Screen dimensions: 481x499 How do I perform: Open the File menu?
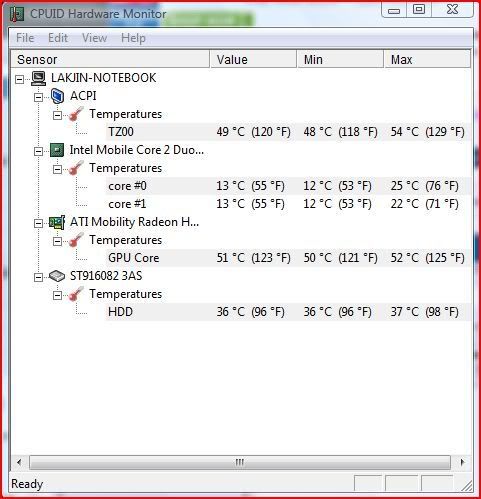25,38
